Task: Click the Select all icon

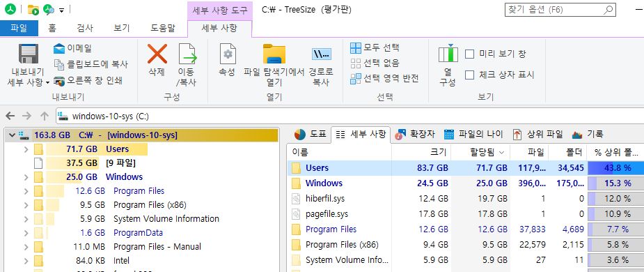Action: [x=355, y=48]
